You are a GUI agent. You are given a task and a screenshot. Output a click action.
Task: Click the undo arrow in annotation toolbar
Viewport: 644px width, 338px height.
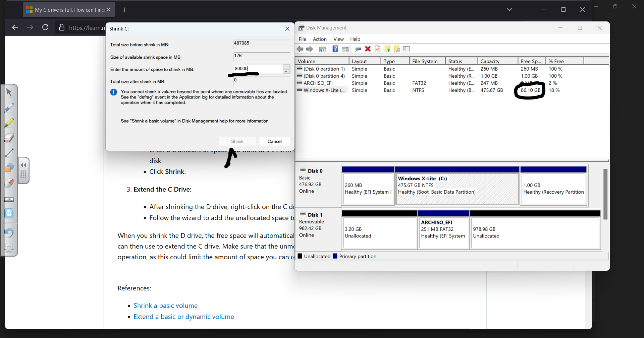[9, 232]
